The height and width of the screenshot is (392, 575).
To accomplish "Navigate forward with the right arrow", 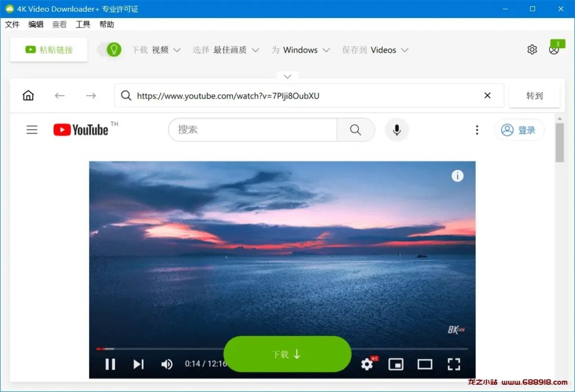I will [91, 95].
